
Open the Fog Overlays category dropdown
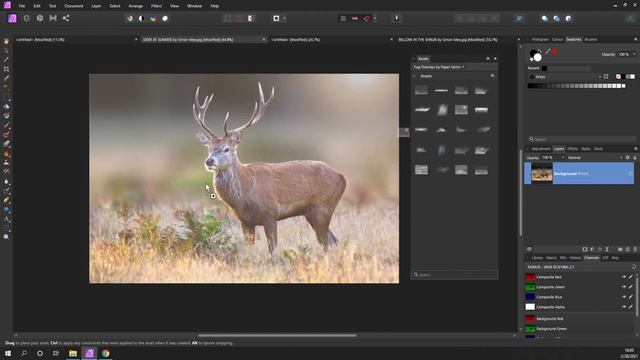[x=439, y=67]
